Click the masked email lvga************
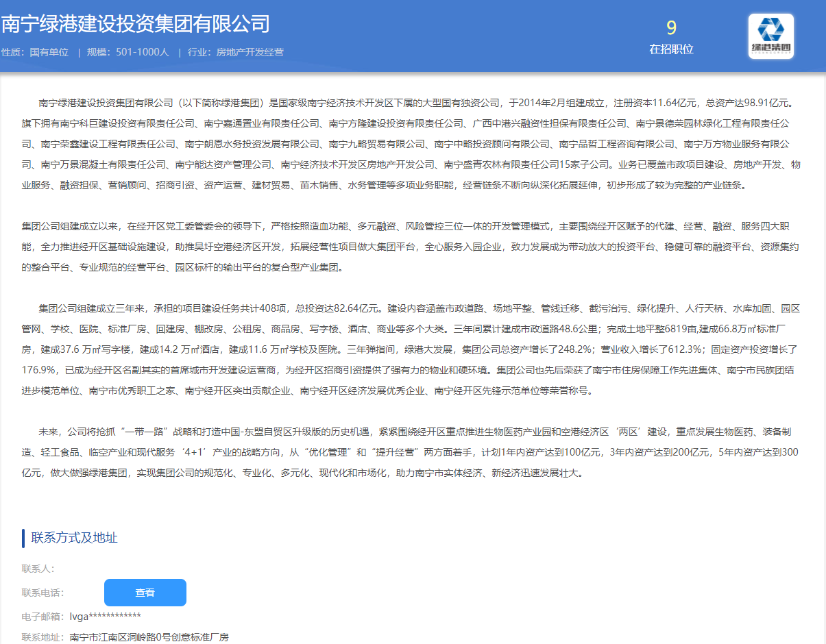Viewport: 826px width, 644px height. 105,617
